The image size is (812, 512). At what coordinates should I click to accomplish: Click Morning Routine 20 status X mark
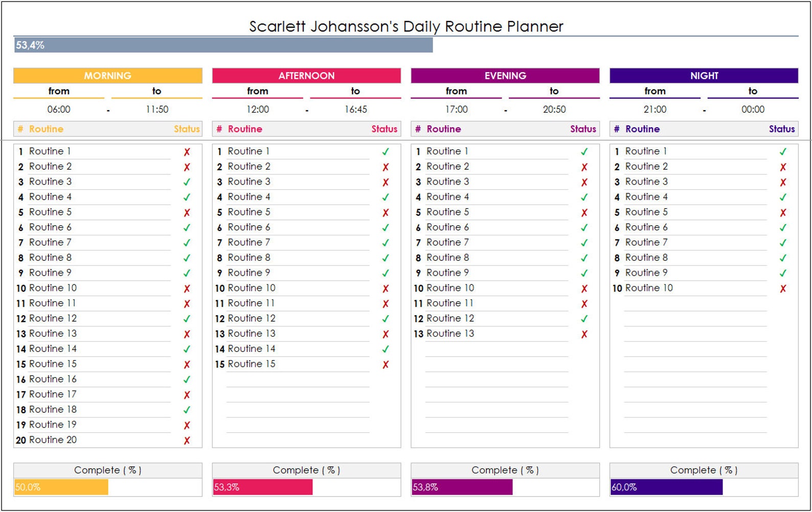187,440
